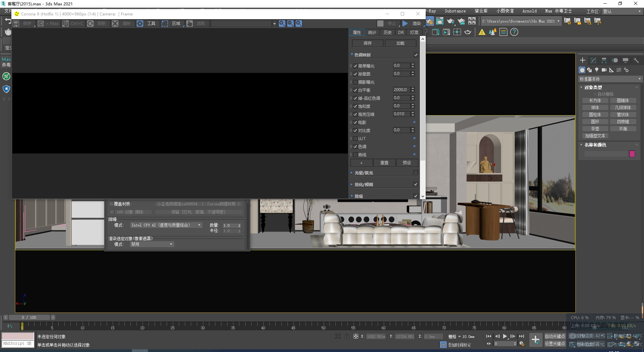
Task: Click the yellow warning triangle icon
Action: coord(482,32)
